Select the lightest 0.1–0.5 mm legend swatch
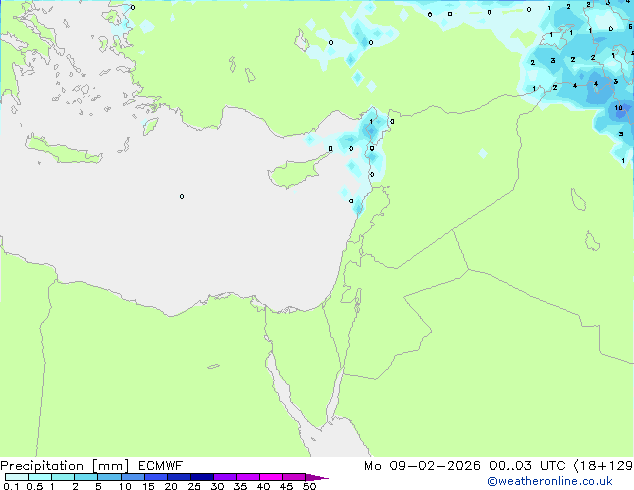The width and height of the screenshot is (634, 490). click(17, 477)
